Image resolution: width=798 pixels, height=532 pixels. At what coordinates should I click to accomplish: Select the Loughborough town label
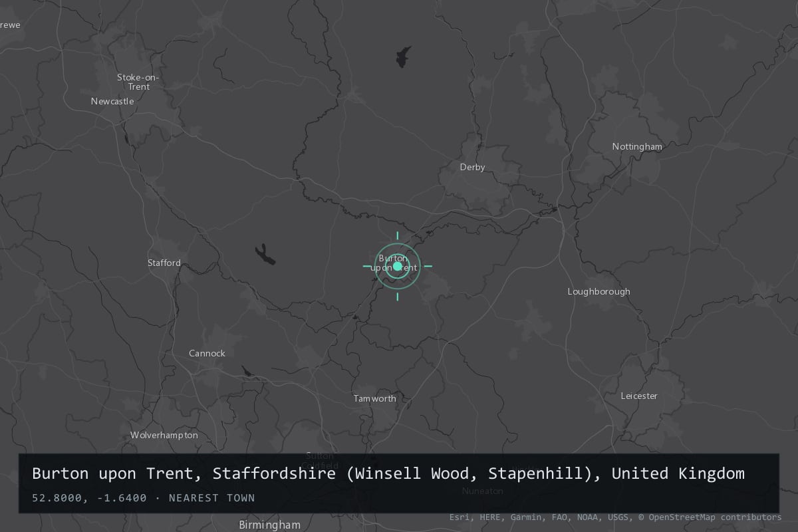(598, 291)
